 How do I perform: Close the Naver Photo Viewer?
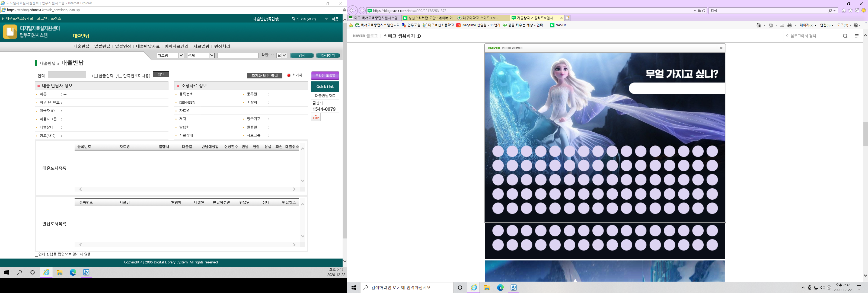pos(721,48)
